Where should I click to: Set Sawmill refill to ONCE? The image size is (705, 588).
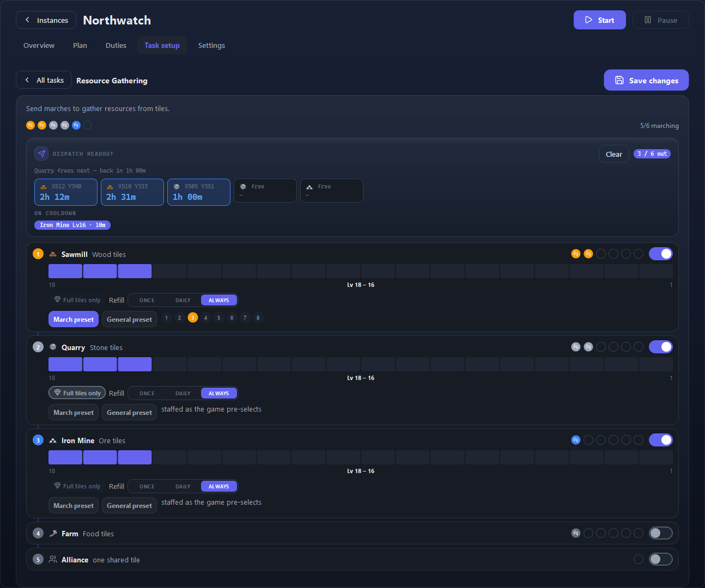(147, 300)
